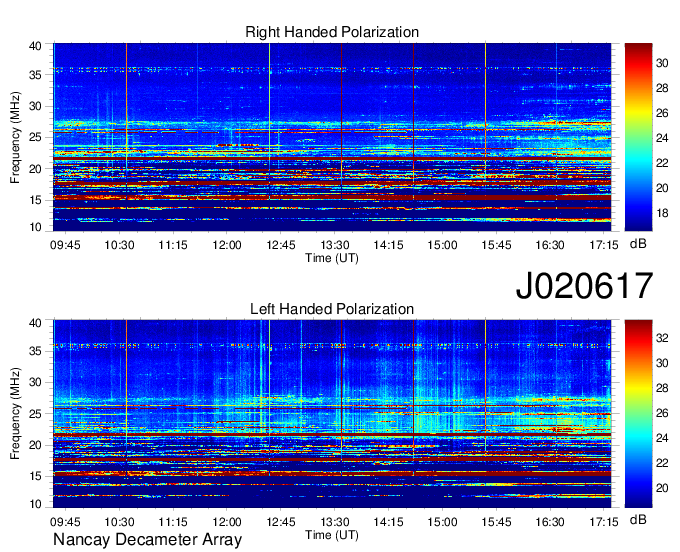680x552 pixels.
Task: Click the 18 dB value on right-handed color bar
Action: point(662,213)
